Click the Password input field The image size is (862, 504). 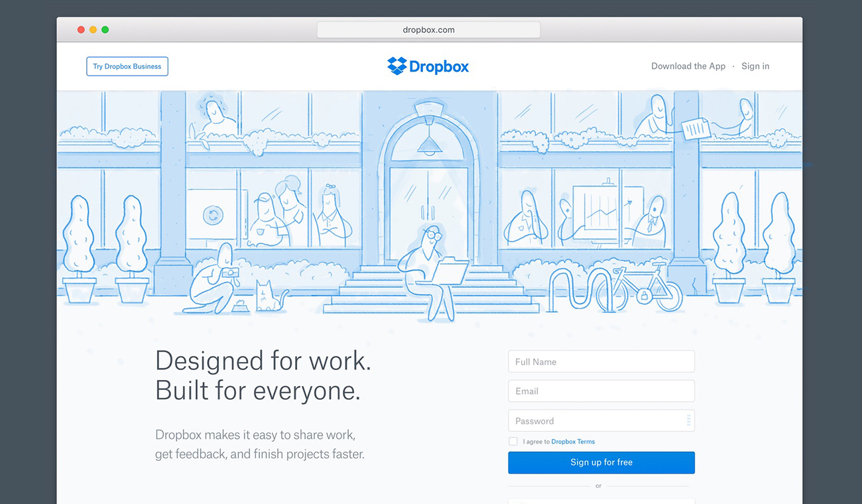597,421
